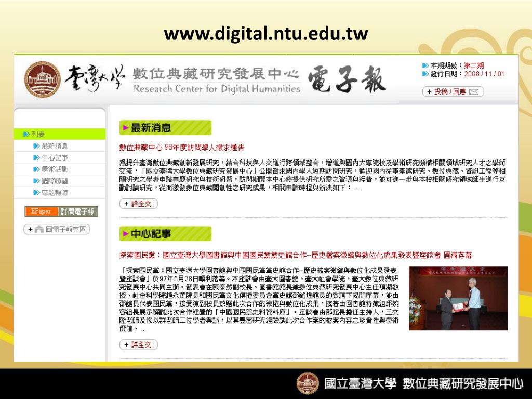Click the issue number text 第二期

tap(474, 65)
